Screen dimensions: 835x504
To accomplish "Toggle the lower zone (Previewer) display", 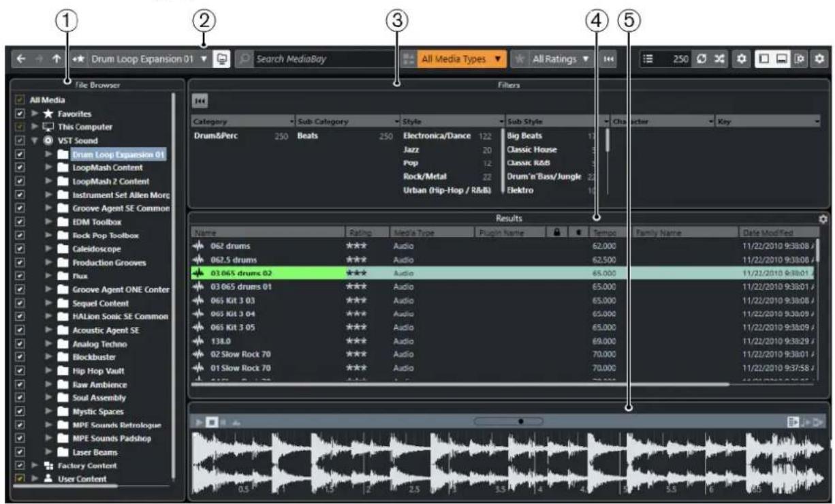I will click(x=783, y=59).
